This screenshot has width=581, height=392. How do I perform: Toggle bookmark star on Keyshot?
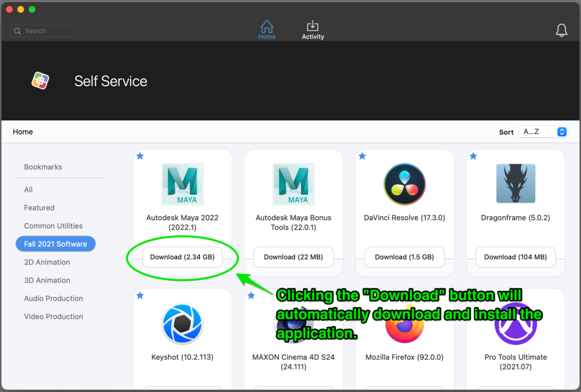click(x=140, y=296)
